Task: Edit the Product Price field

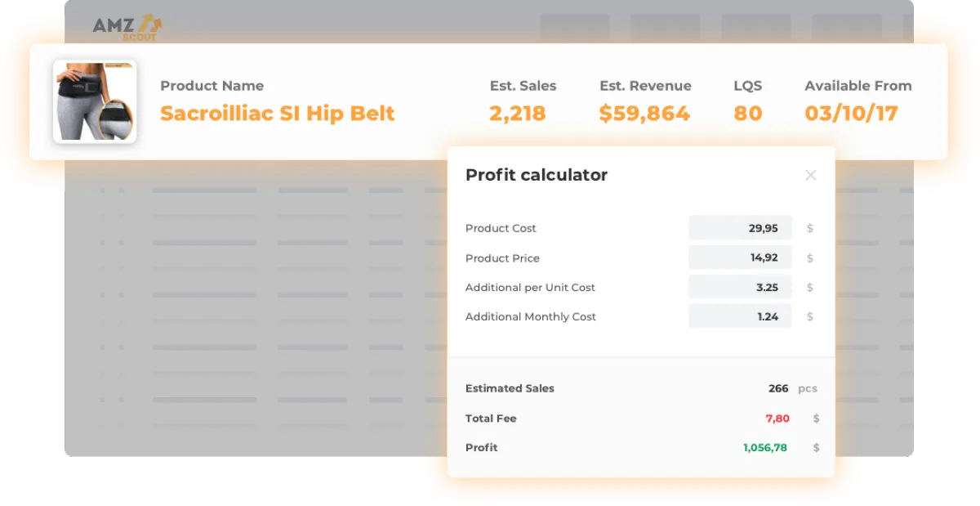Action: point(740,257)
